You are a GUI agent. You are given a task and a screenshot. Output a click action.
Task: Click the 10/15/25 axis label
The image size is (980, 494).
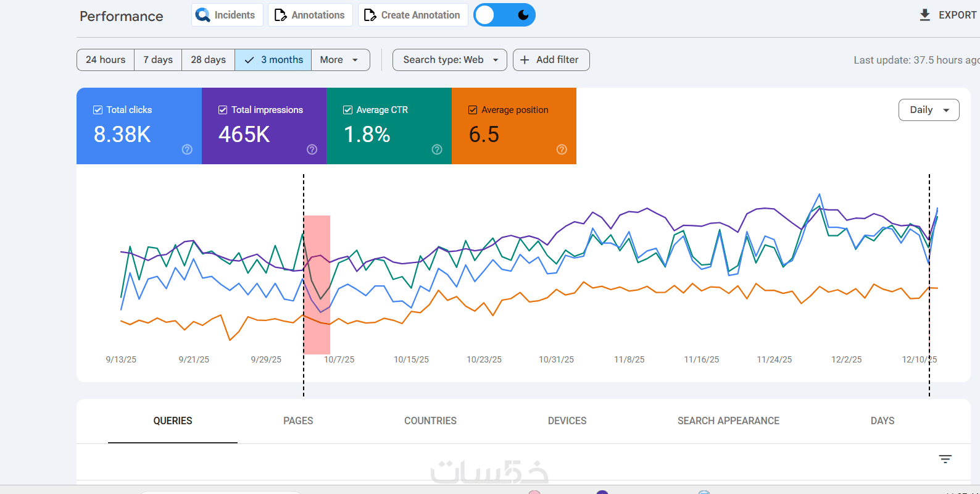[x=412, y=359]
